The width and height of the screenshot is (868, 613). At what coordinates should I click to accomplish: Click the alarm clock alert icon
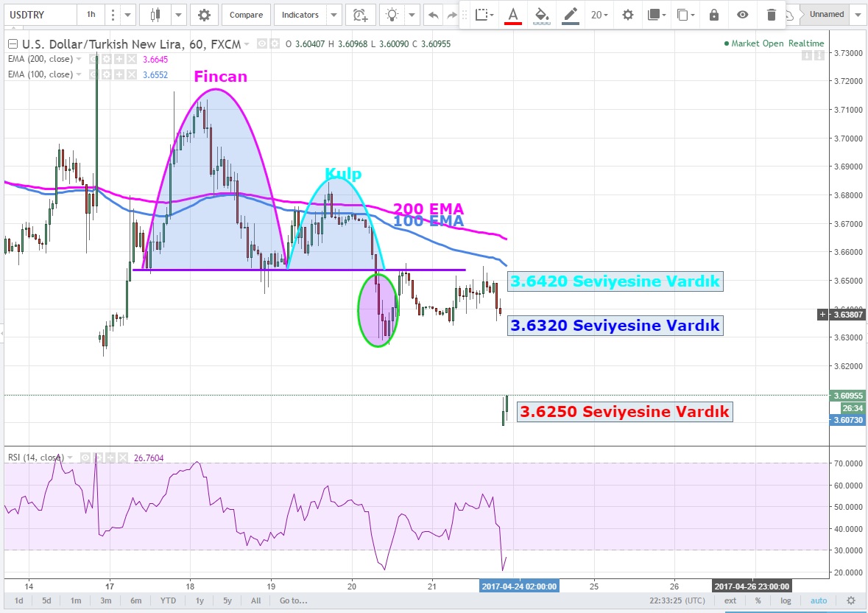(x=359, y=15)
